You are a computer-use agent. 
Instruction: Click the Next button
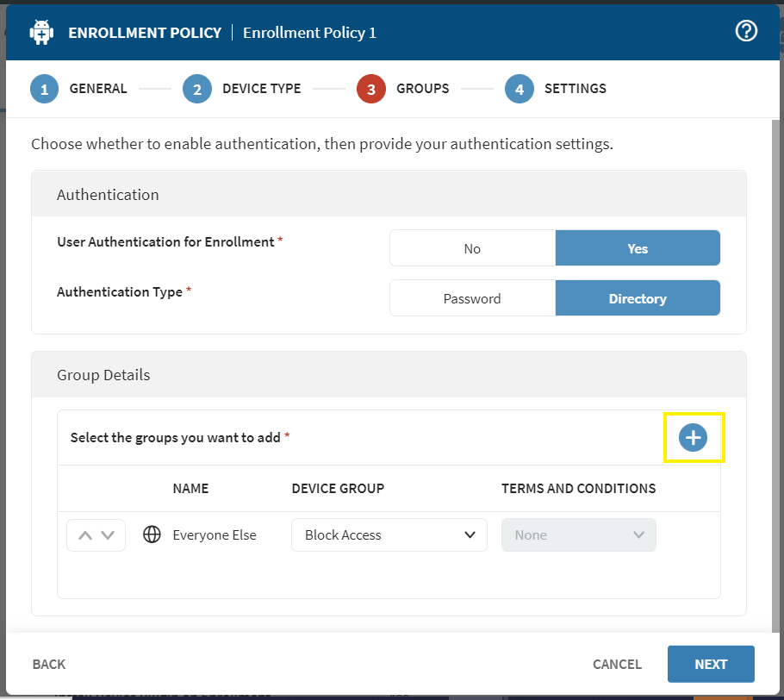click(x=711, y=664)
